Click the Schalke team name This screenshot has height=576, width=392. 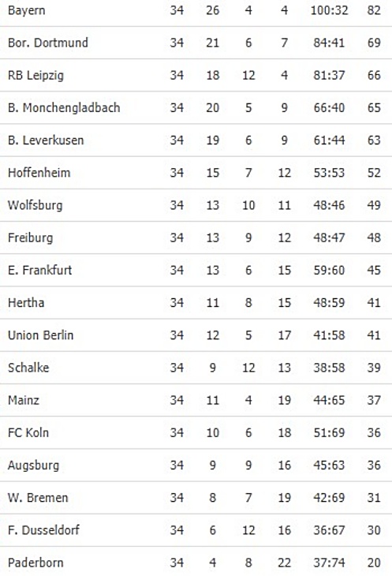pyautogui.click(x=28, y=368)
